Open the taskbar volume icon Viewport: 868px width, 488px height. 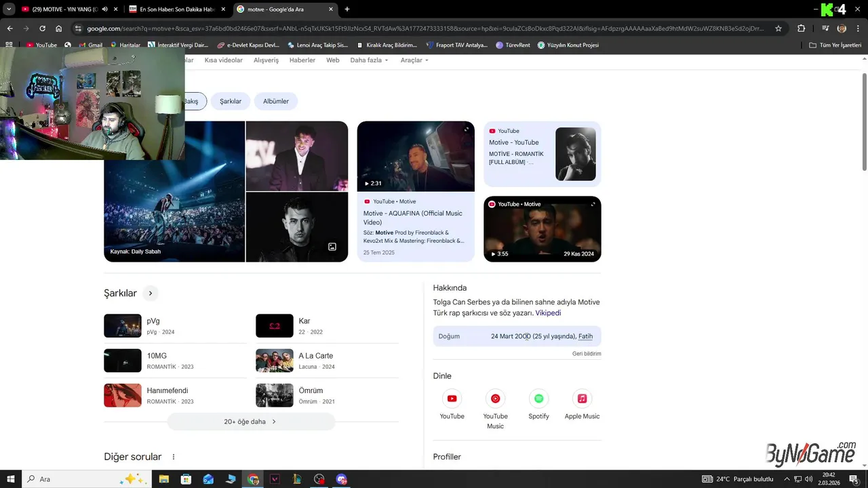[x=808, y=479]
